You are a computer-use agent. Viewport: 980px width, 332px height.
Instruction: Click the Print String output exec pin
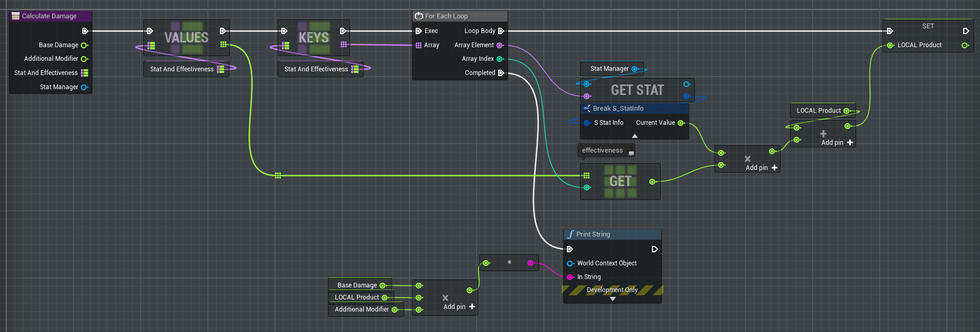(x=655, y=249)
